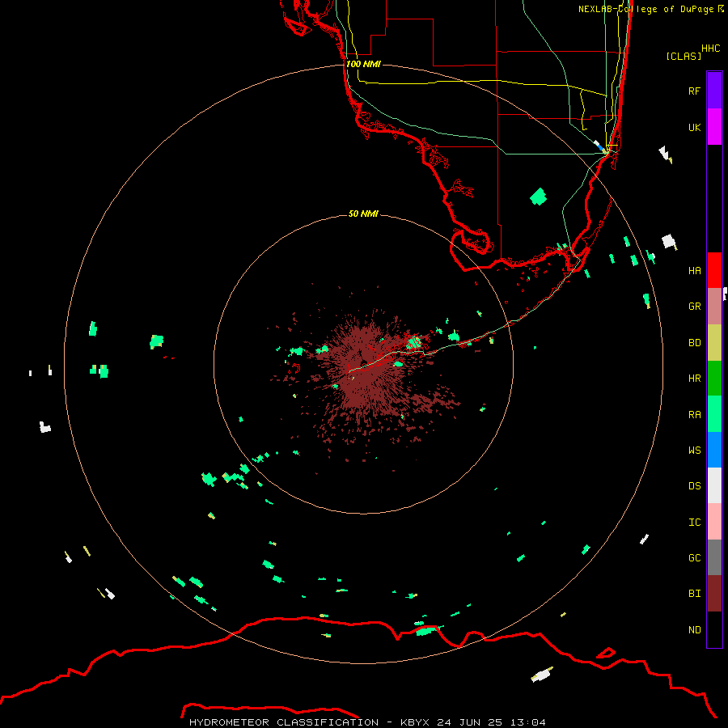Click the DS legend label
728x728 pixels.
pyautogui.click(x=694, y=485)
